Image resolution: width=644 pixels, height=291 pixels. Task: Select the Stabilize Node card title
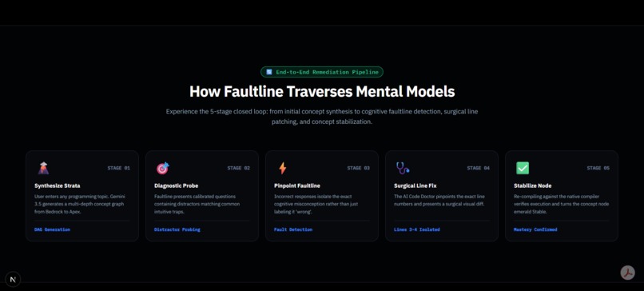click(533, 185)
